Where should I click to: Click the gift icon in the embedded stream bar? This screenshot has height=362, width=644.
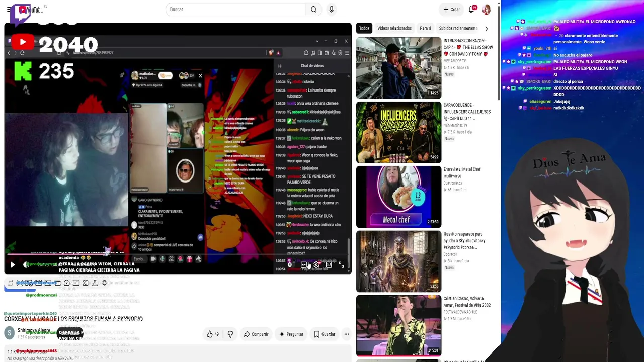[189, 259]
